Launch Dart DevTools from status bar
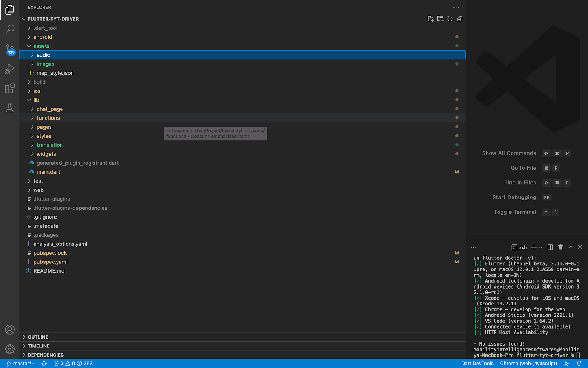This screenshot has width=588, height=368. point(477,363)
